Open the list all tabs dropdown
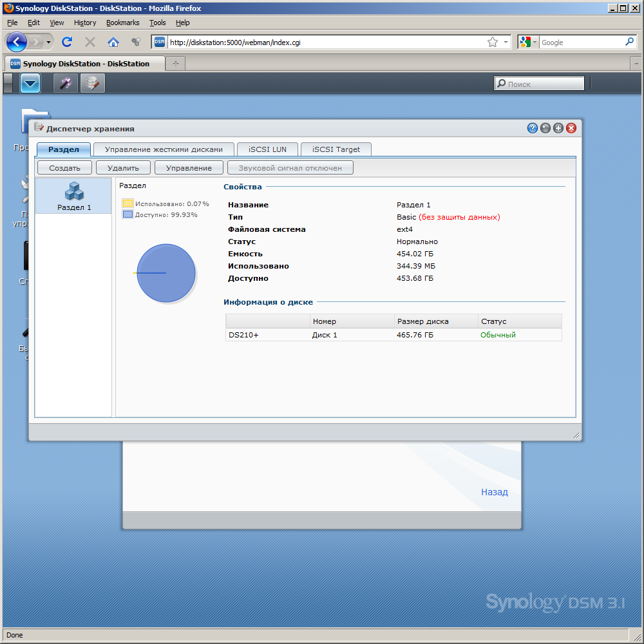Screen dimensions: 644x644 click(x=636, y=64)
